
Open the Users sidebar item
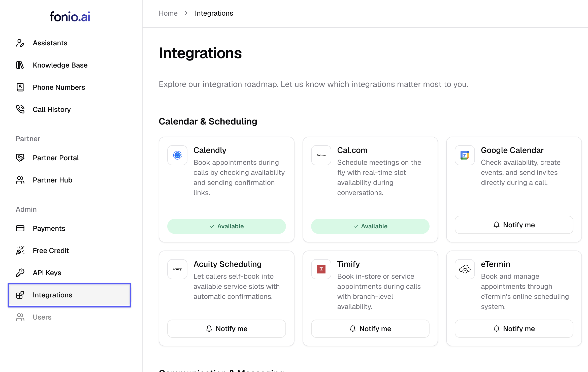(x=42, y=317)
